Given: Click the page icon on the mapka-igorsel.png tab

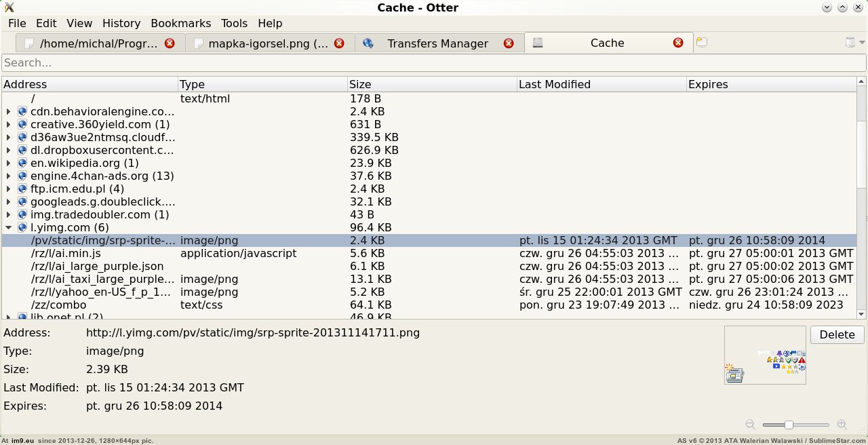Looking at the screenshot, I should coord(199,43).
